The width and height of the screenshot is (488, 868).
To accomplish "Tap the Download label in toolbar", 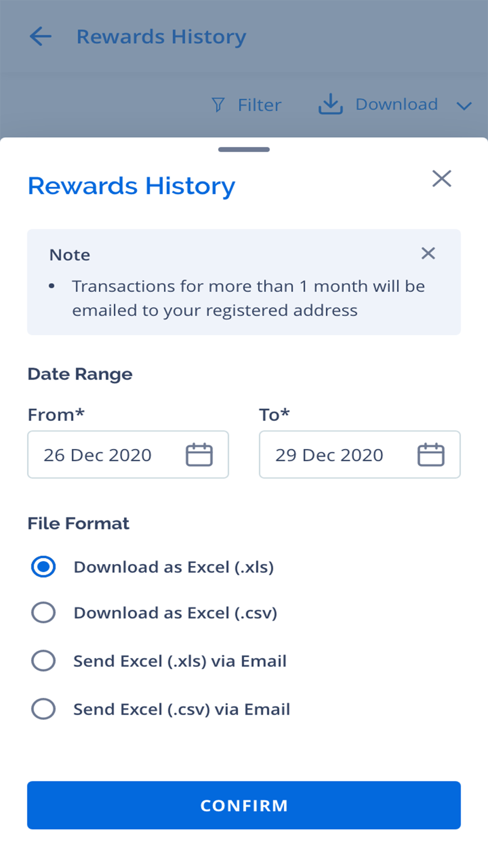I will coord(397,104).
